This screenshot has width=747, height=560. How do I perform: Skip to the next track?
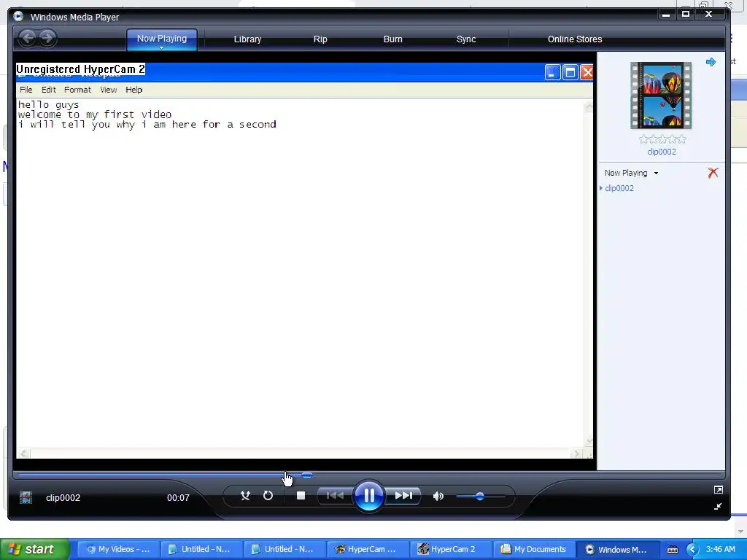click(x=403, y=496)
